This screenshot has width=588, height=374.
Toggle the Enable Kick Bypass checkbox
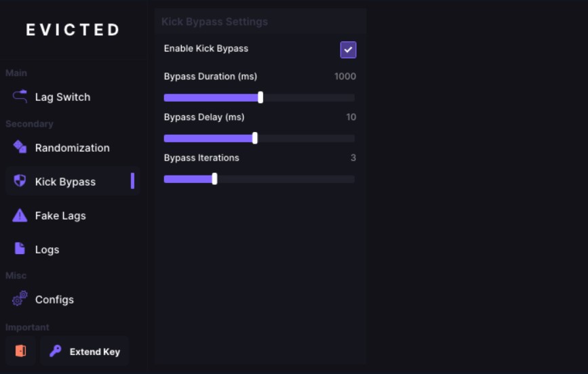tap(348, 49)
